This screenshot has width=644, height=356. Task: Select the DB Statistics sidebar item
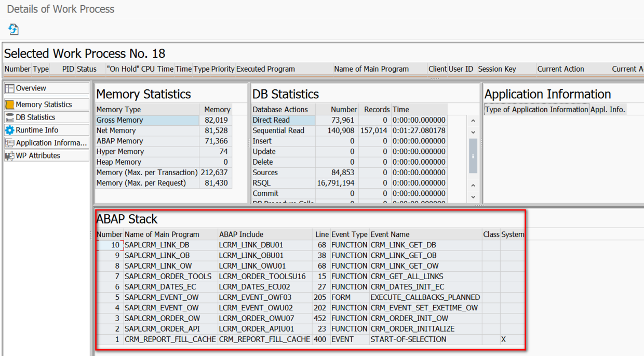click(x=47, y=117)
